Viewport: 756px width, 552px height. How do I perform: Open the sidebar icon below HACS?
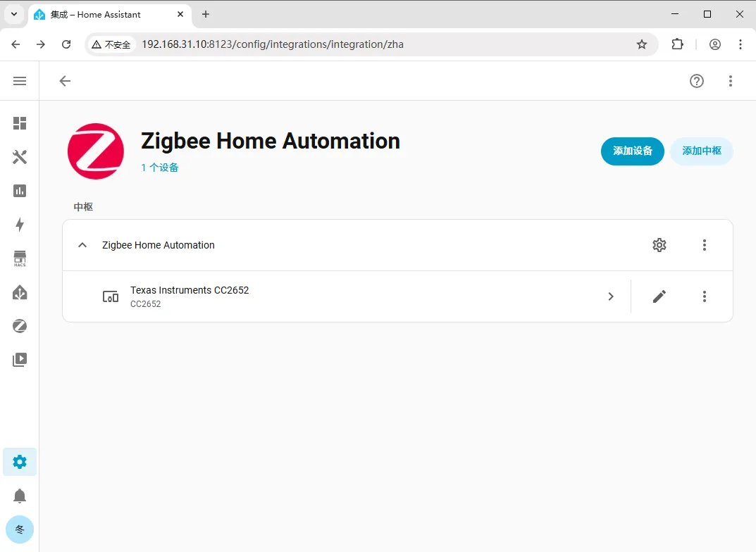coord(20,292)
